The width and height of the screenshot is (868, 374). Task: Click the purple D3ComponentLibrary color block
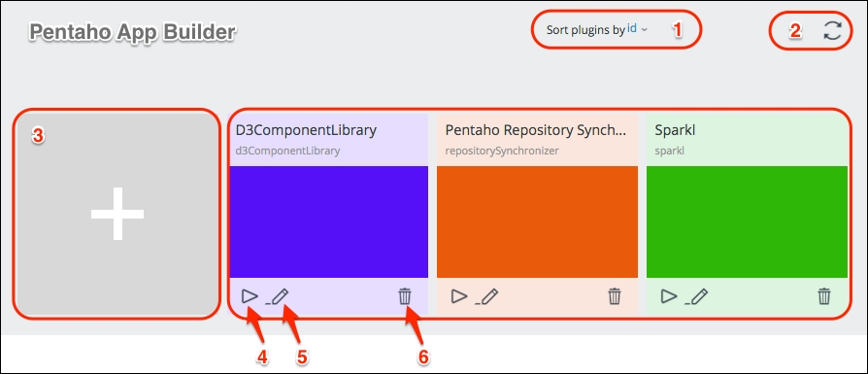[x=328, y=221]
